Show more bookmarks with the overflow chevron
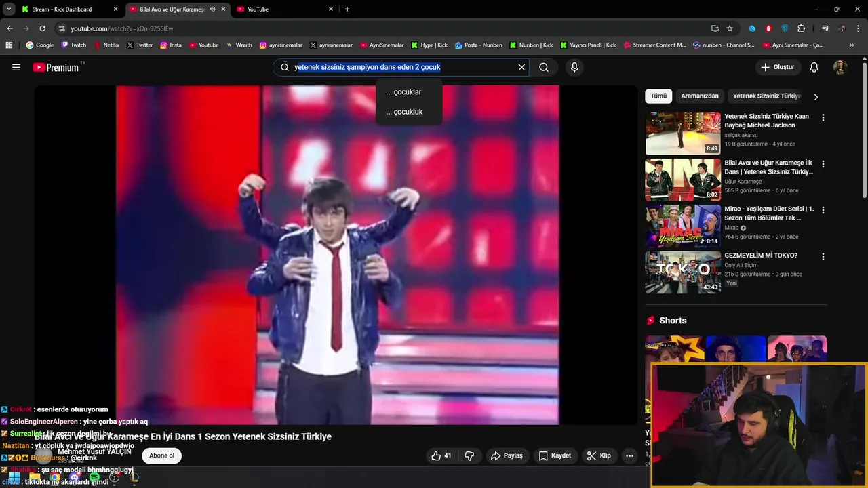The height and width of the screenshot is (488, 868). pyautogui.click(x=852, y=45)
